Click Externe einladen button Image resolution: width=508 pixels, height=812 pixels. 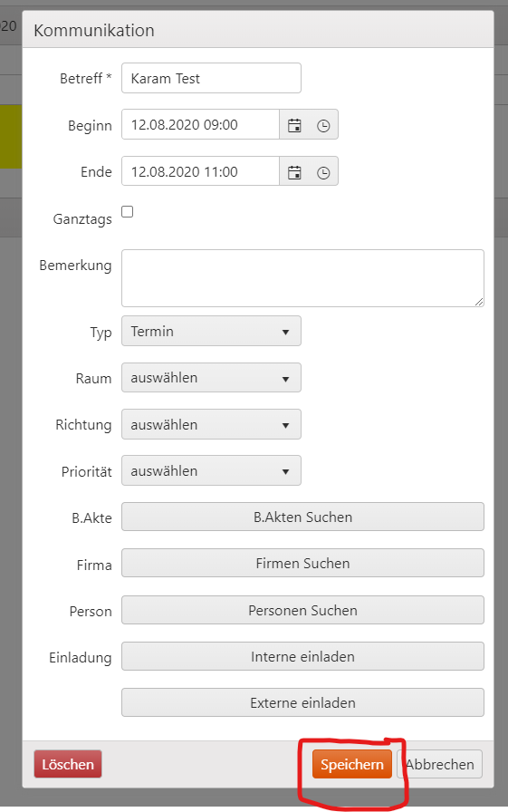tap(302, 702)
